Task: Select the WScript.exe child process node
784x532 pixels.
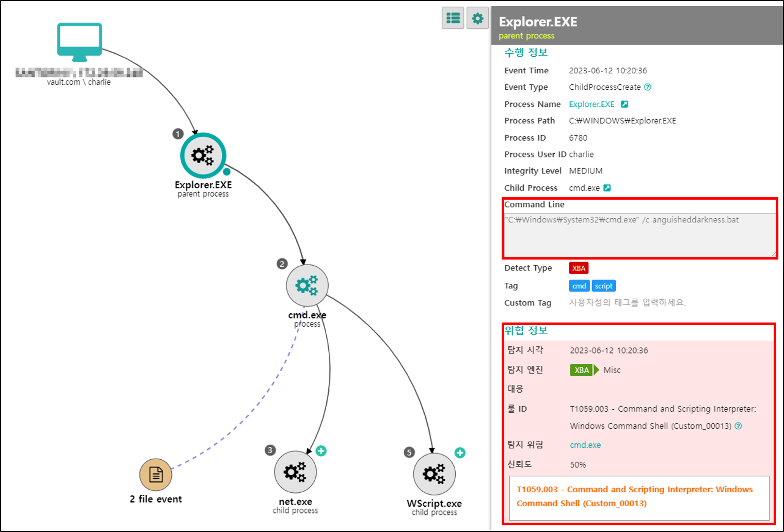Action: coord(434,474)
